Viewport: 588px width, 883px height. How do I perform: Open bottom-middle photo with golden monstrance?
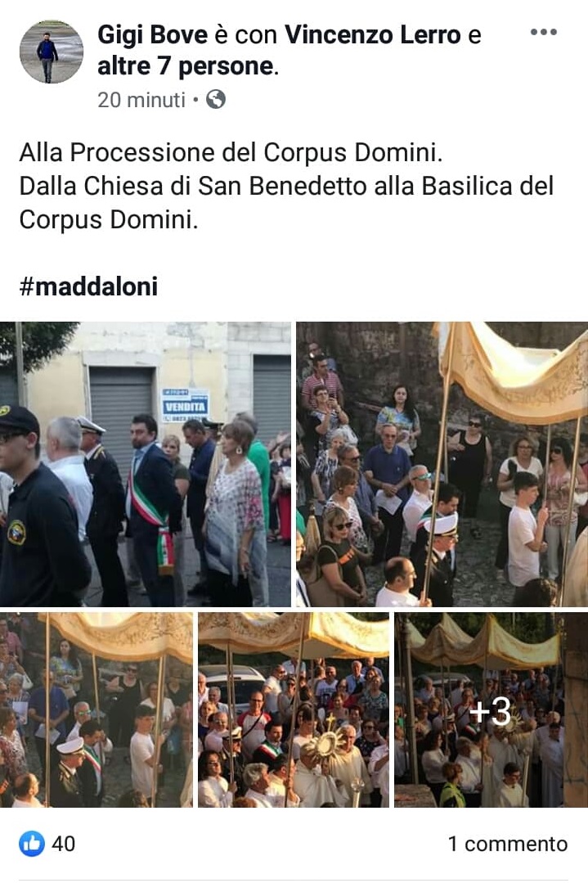[x=293, y=710]
